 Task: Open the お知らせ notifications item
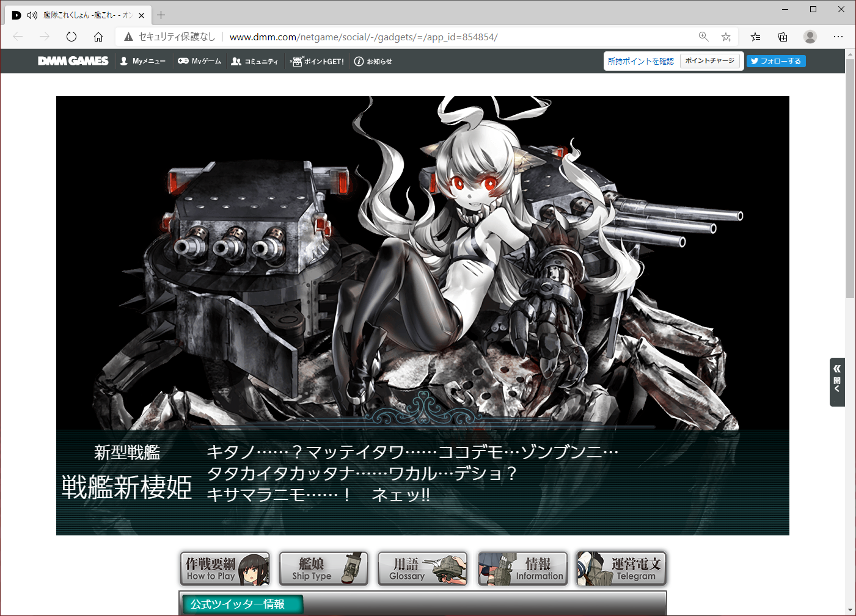pyautogui.click(x=373, y=61)
